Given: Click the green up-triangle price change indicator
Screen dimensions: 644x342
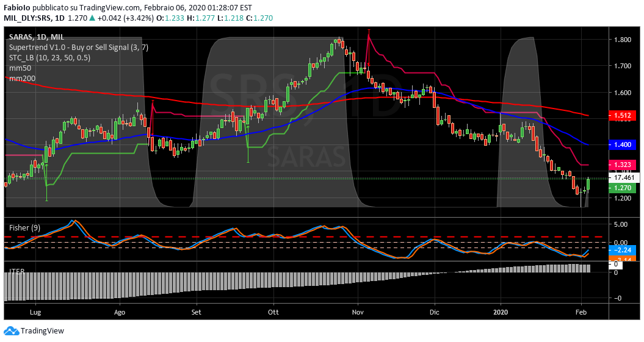Looking at the screenshot, I should pos(92,18).
